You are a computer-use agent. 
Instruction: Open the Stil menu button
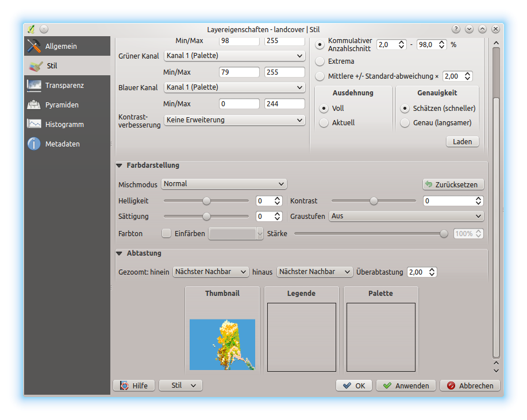click(180, 386)
